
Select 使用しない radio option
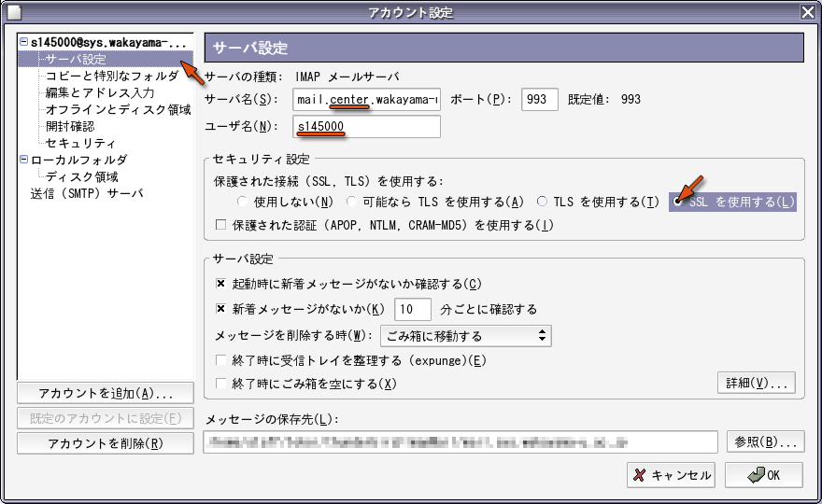pyautogui.click(x=242, y=202)
